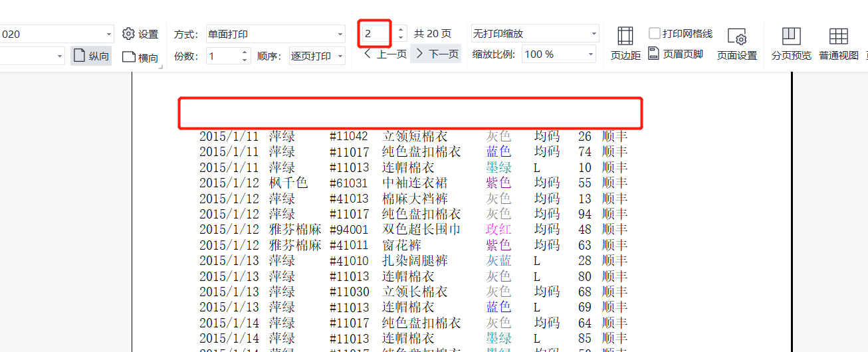Click the product name 棉麻大裆裤
868x352 pixels.
[x=415, y=199]
